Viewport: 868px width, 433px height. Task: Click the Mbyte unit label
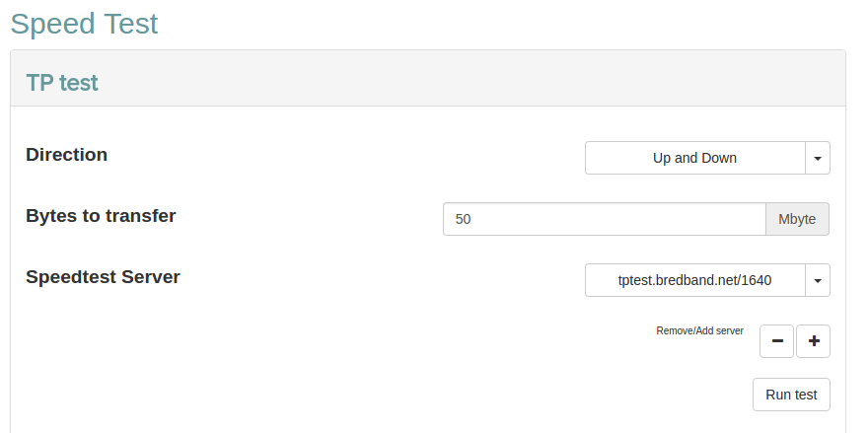click(797, 219)
